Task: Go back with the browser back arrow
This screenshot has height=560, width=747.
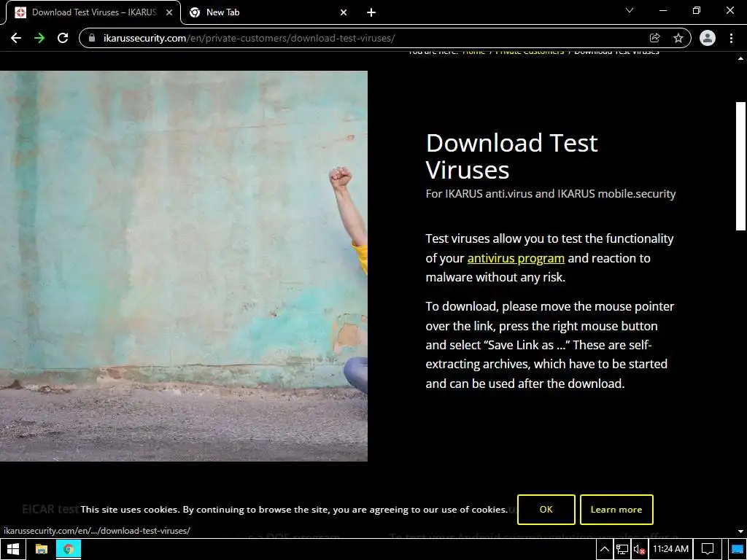Action: [16, 38]
